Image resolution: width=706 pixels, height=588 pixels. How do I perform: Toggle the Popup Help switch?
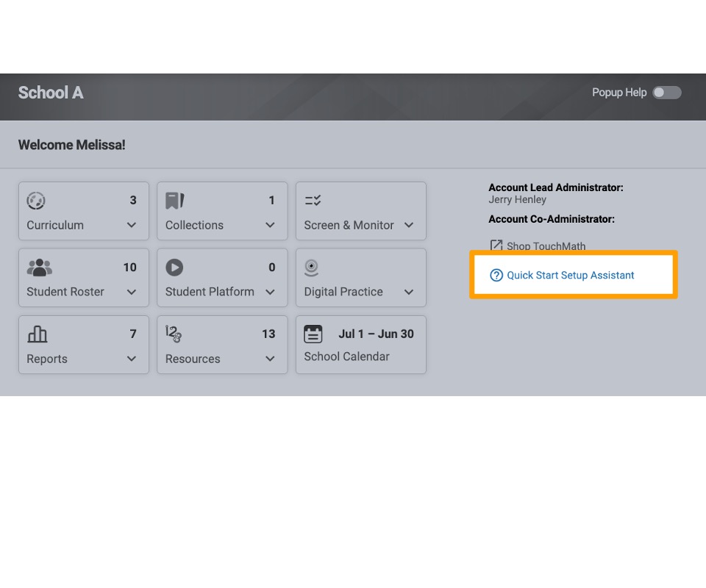667,93
